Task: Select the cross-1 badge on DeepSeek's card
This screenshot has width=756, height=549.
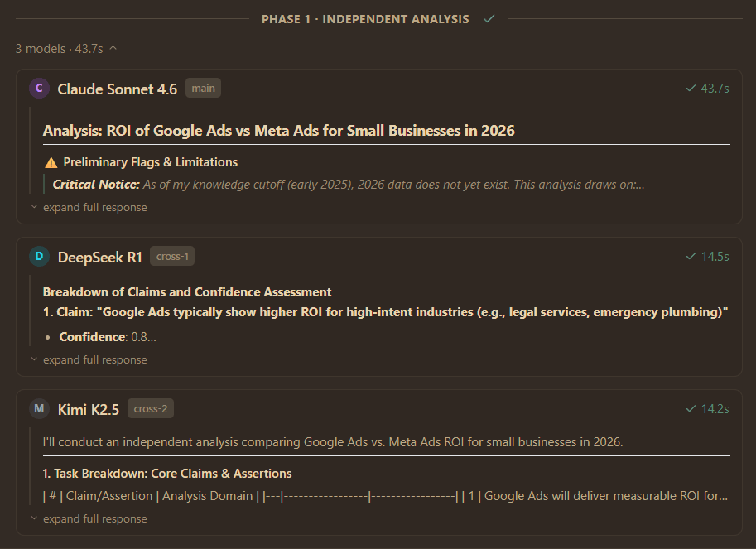Action: pyautogui.click(x=171, y=256)
